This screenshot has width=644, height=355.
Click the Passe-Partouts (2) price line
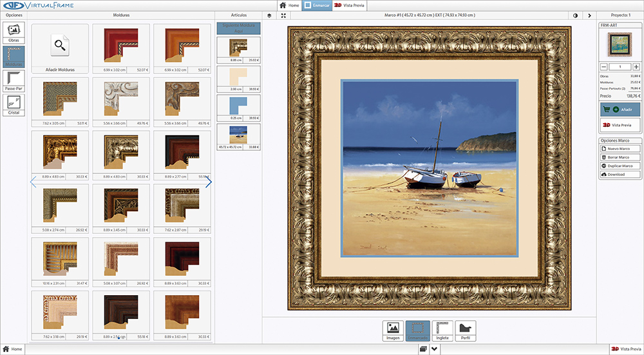coord(620,88)
